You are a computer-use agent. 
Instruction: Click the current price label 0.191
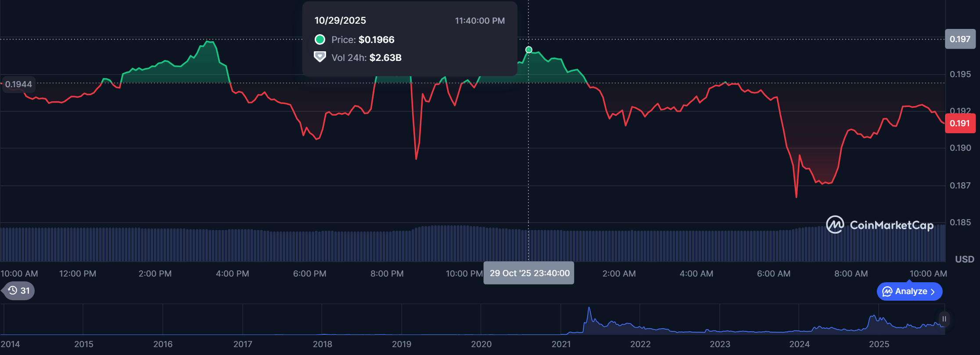pos(960,123)
